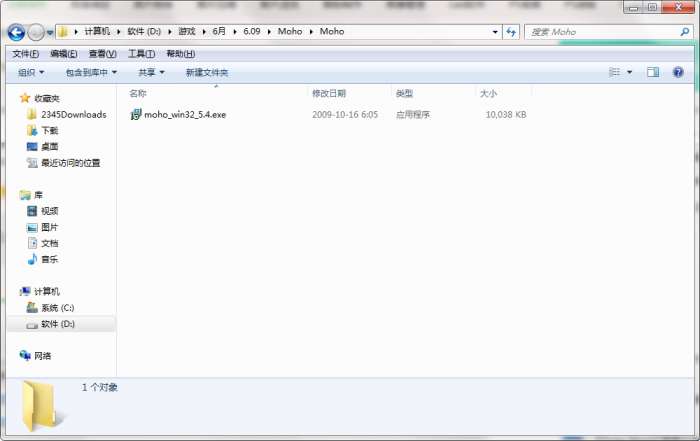Sort by the 类型 column header
The image size is (700, 441).
404,93
